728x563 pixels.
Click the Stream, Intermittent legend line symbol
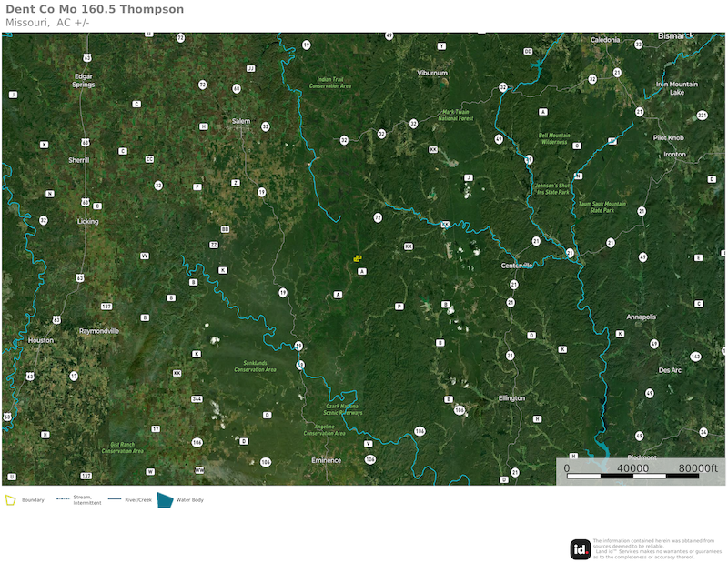click(63, 499)
